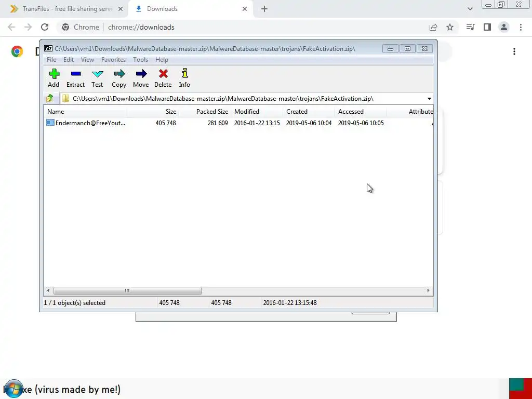Minimize the 7-Zip window
This screenshot has height=399, width=532.
click(390, 49)
